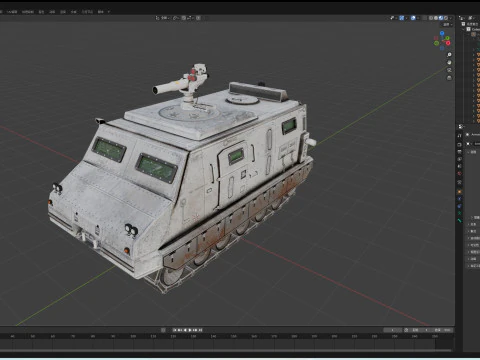The height and width of the screenshot is (360, 480).
Task: Toggle perspective/orthographic view icon
Action: (449, 78)
